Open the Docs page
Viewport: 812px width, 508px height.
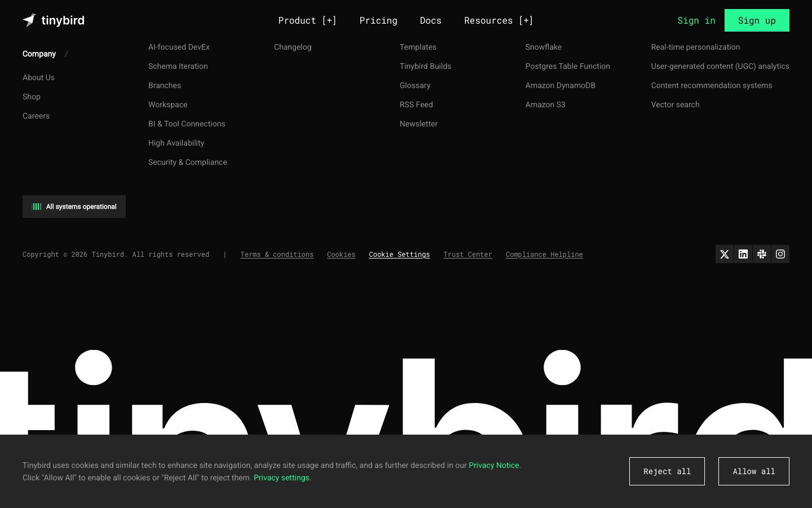431,20
